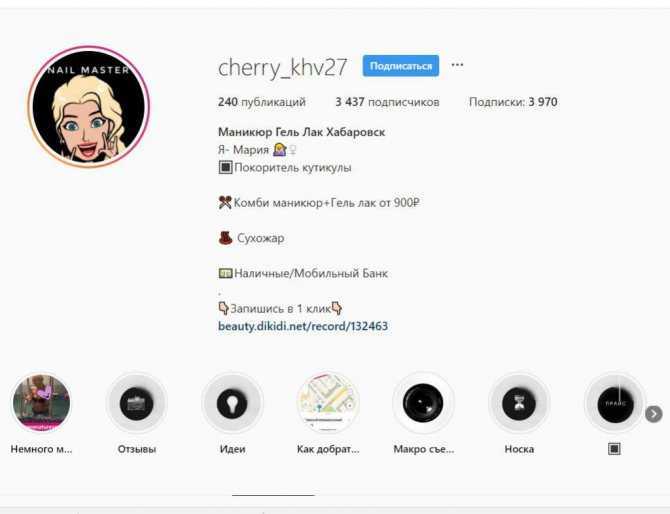Screen dimensions: 670x514
Task: Click the Подписаться follow button
Action: pos(401,66)
